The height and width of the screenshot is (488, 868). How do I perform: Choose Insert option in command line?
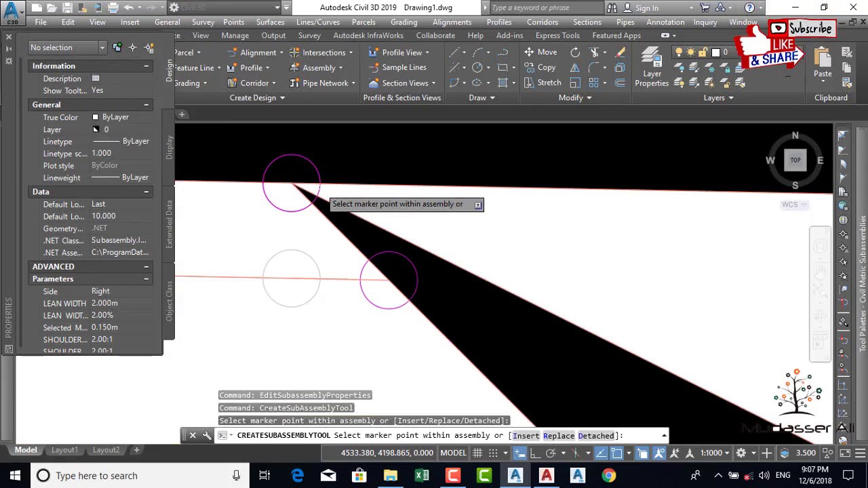tap(526, 436)
